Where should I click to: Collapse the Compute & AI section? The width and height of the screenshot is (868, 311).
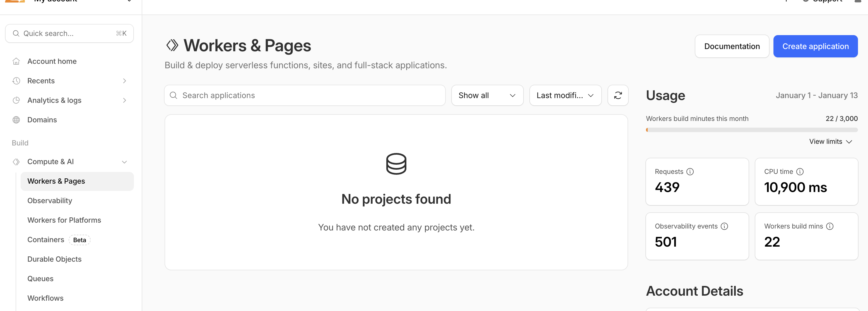(x=124, y=162)
